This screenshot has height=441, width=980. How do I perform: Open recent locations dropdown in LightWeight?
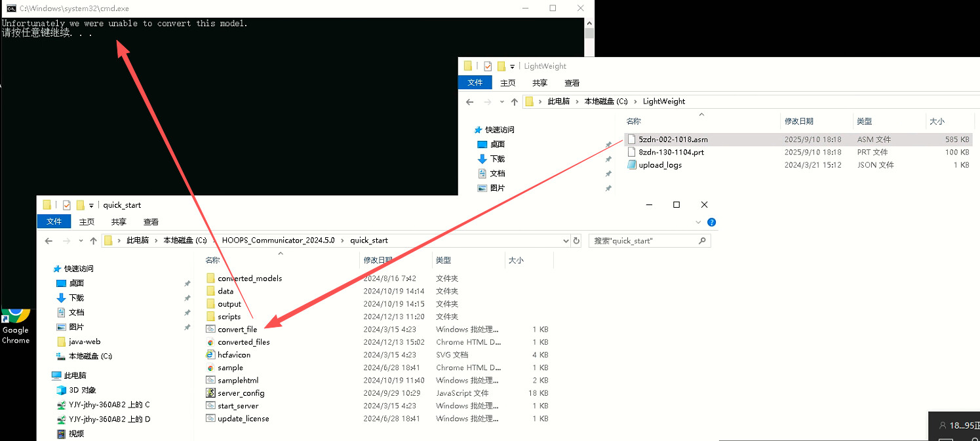tap(501, 102)
